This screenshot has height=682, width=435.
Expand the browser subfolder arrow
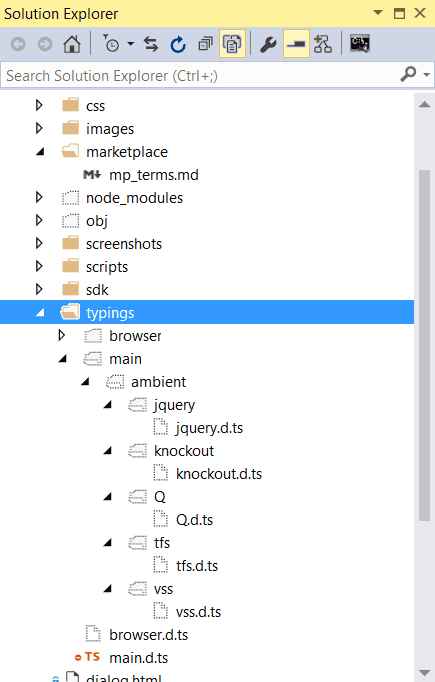click(62, 335)
